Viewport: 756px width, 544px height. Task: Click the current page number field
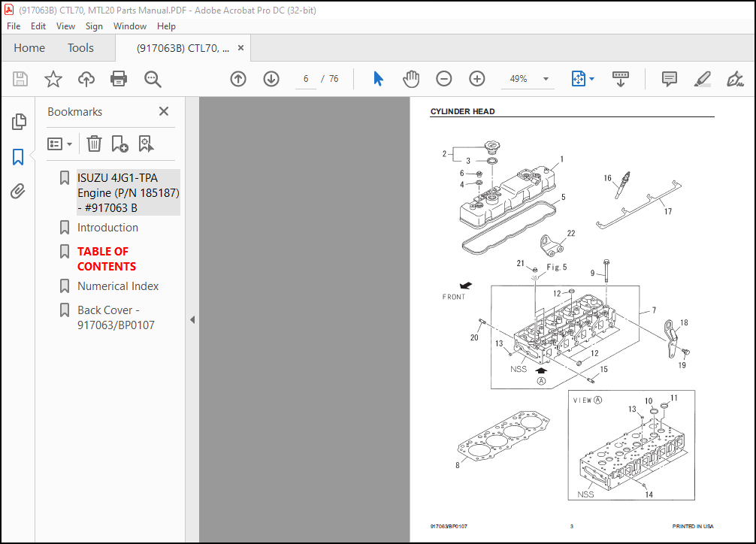tap(306, 79)
